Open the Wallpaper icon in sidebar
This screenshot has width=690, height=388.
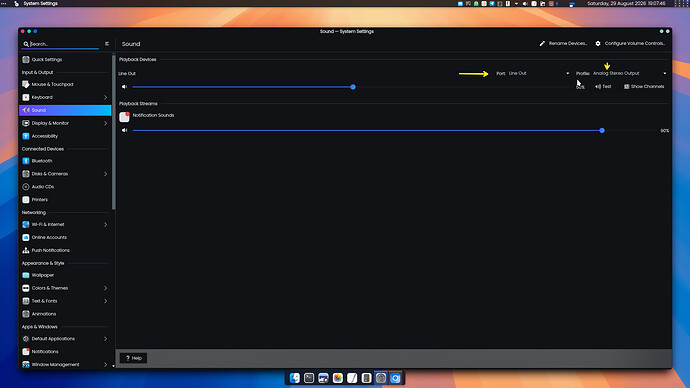coord(26,275)
